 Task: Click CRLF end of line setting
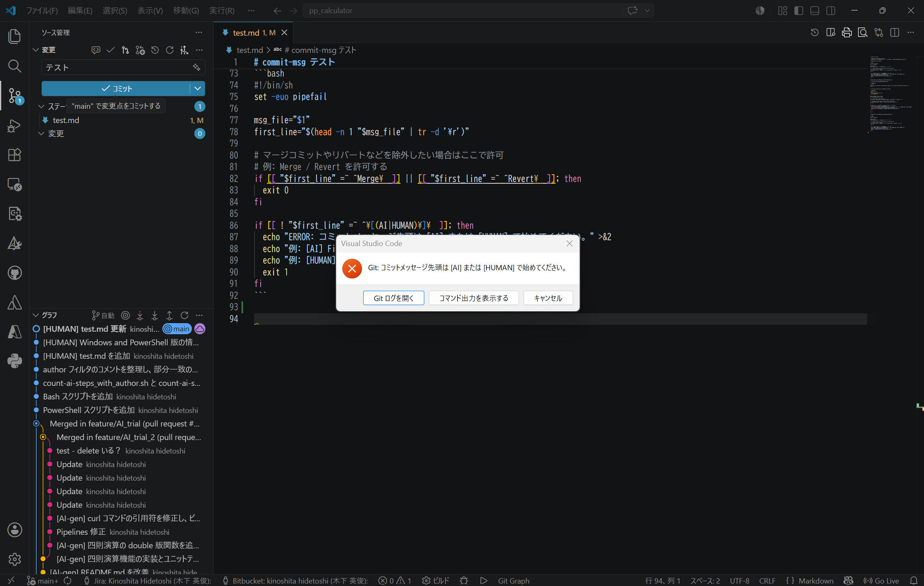pos(767,581)
